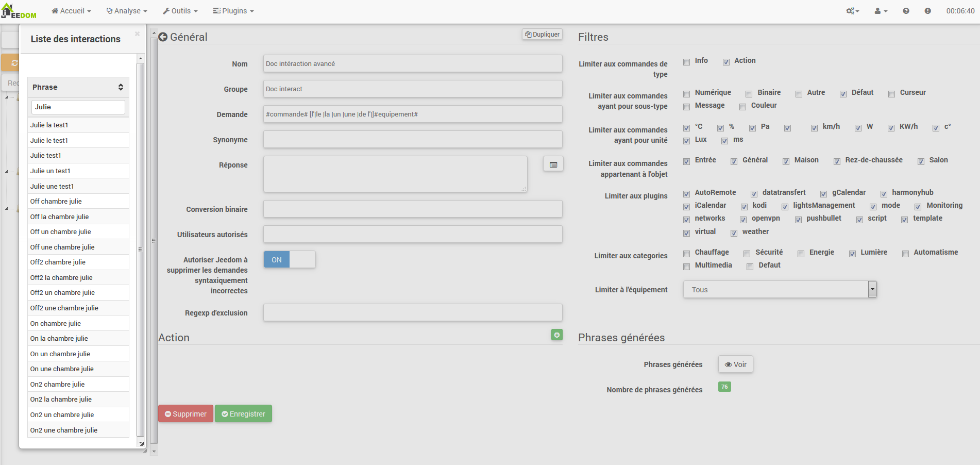Click the help question mark icon
Screen dimensions: 980x465
[906, 11]
